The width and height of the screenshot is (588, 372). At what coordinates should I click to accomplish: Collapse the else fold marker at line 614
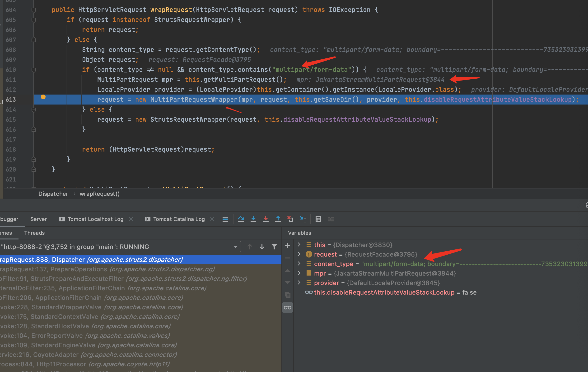pos(34,110)
